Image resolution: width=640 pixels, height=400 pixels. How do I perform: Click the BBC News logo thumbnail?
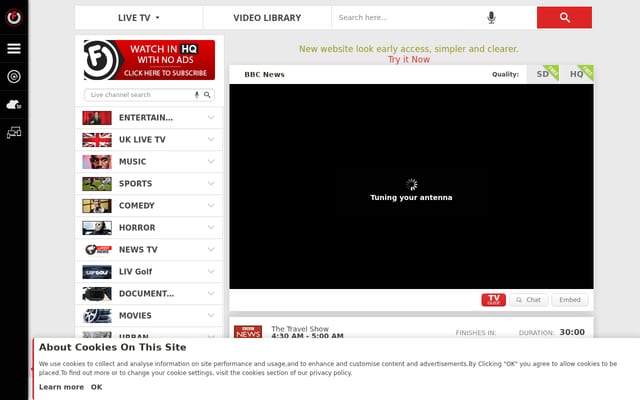tap(248, 331)
